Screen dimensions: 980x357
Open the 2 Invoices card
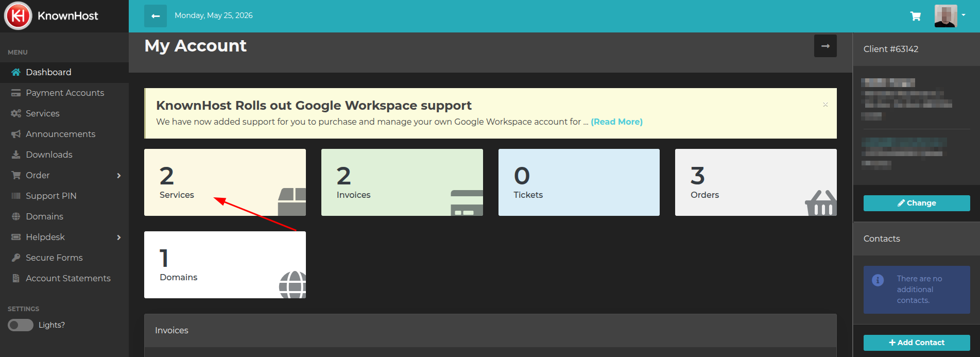(x=402, y=182)
